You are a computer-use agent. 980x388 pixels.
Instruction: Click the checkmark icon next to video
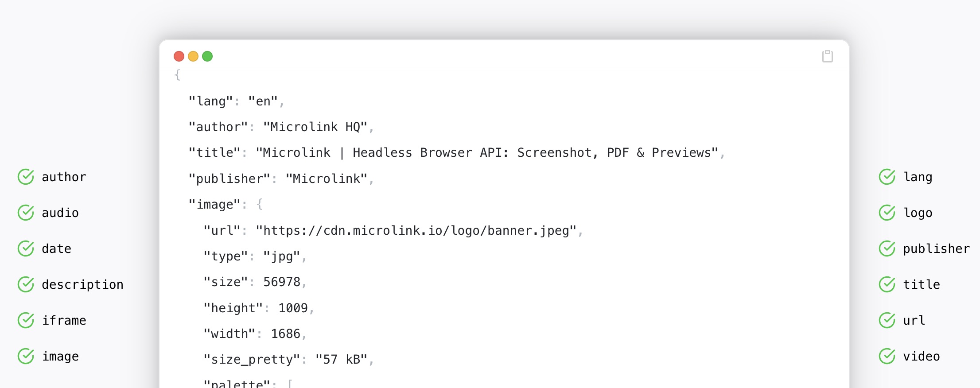pyautogui.click(x=887, y=356)
